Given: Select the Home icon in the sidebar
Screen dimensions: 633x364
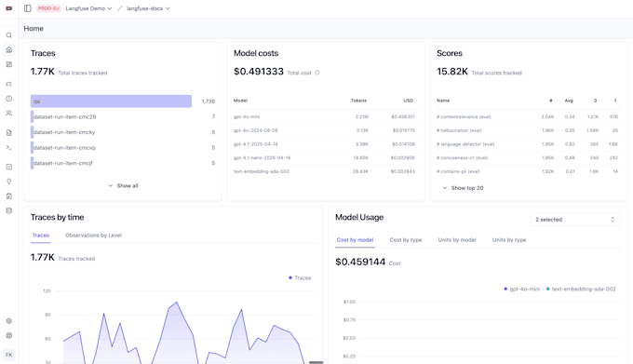Looking at the screenshot, I should point(9,50).
